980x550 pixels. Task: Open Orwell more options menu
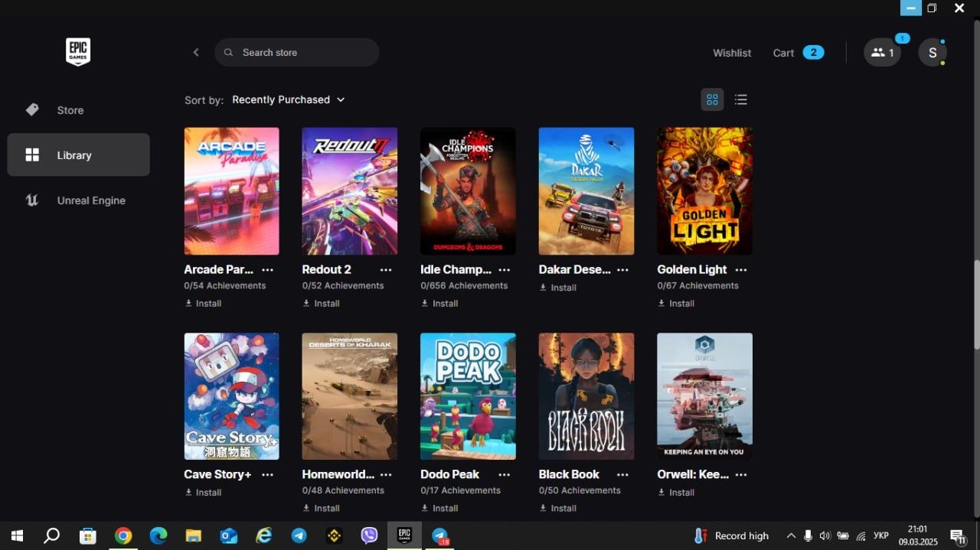[x=740, y=475]
